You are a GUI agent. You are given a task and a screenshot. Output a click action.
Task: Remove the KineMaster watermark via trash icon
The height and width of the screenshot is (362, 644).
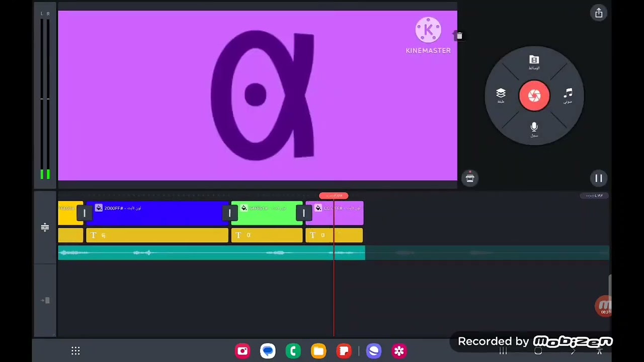click(459, 36)
